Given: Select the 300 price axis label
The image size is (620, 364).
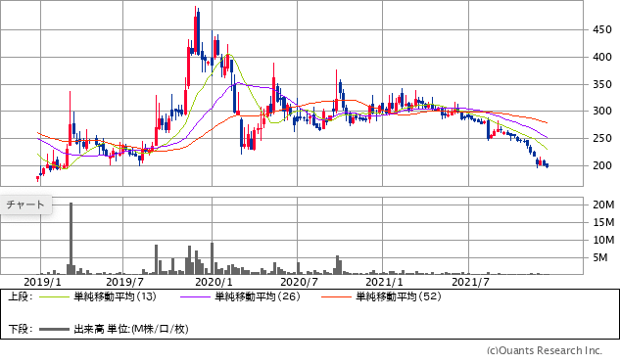Looking at the screenshot, I should (601, 111).
